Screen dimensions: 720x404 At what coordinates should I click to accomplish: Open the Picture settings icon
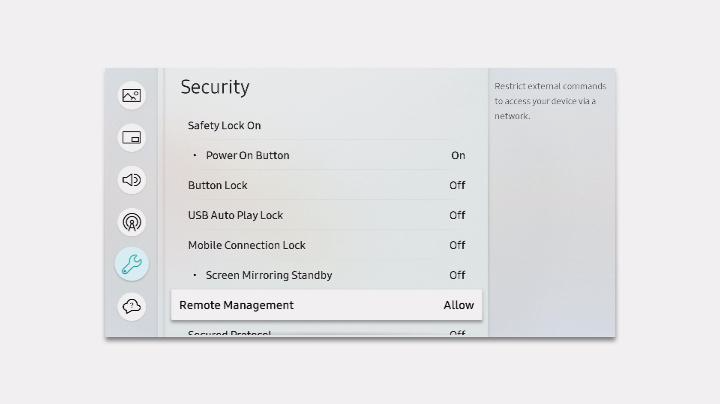click(131, 96)
